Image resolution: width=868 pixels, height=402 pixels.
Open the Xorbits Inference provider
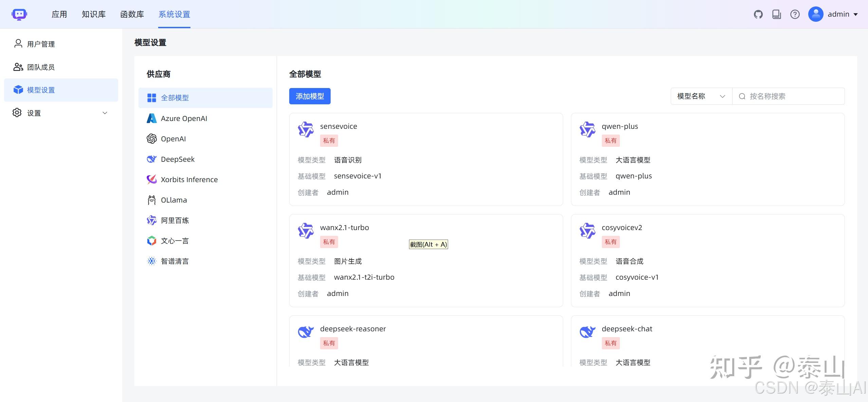pos(189,179)
